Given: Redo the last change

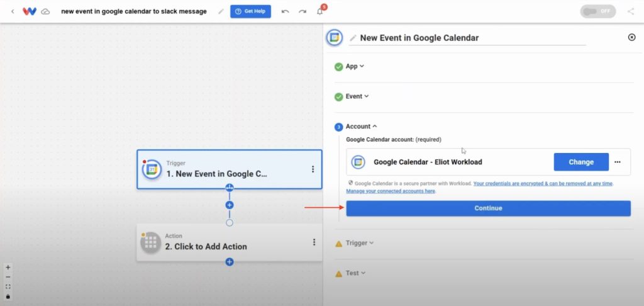Looking at the screenshot, I should pos(303,11).
